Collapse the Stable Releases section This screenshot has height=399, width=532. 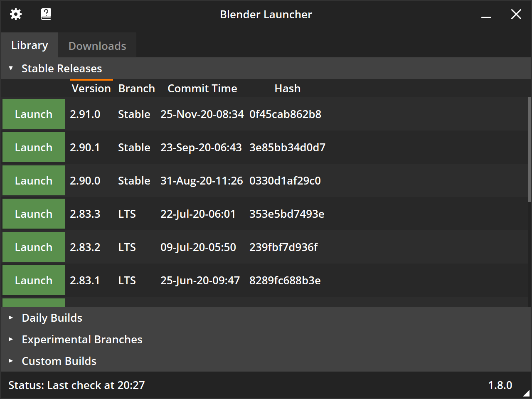[x=266, y=68]
